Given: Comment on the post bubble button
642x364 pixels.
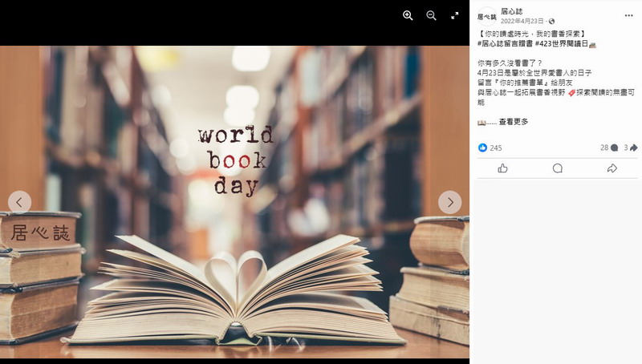Looking at the screenshot, I should pos(557,168).
